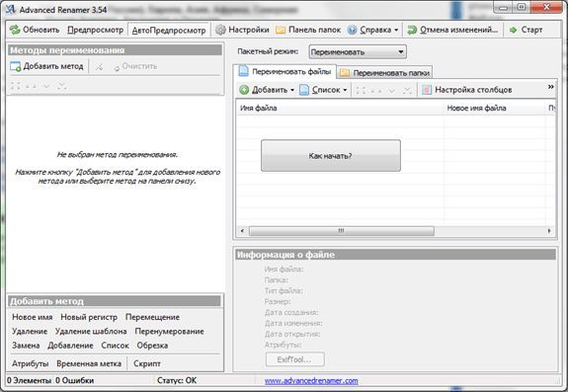Screen dimensions: 568x392
Task: Click move-to-top icon in file list toolbar
Action: 361,90
